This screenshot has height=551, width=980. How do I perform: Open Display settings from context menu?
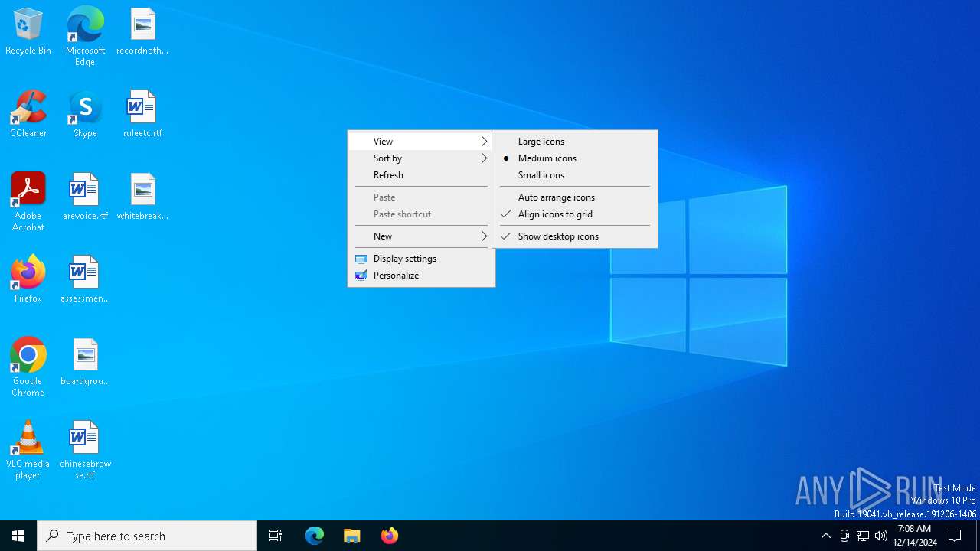[x=421, y=259]
